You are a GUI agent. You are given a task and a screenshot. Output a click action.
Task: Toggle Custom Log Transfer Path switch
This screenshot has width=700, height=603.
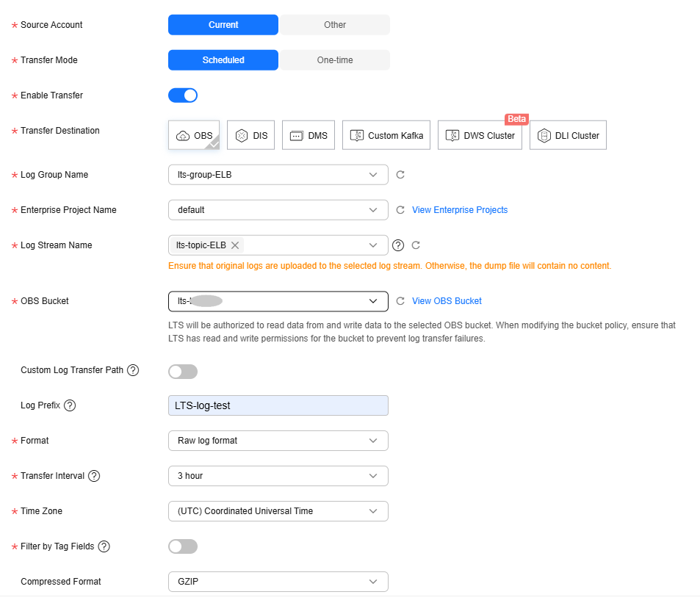coord(183,372)
